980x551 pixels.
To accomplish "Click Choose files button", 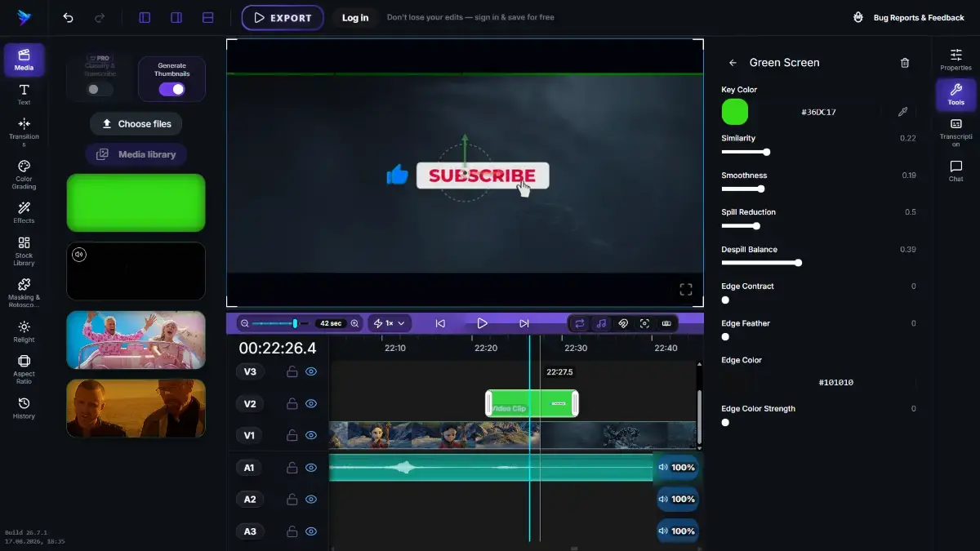I will pyautogui.click(x=136, y=124).
